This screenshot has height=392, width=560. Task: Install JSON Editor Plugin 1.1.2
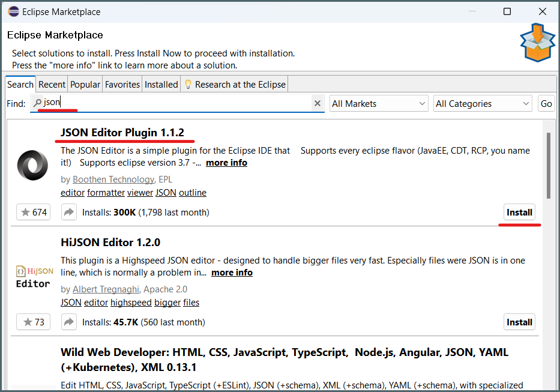click(x=519, y=213)
